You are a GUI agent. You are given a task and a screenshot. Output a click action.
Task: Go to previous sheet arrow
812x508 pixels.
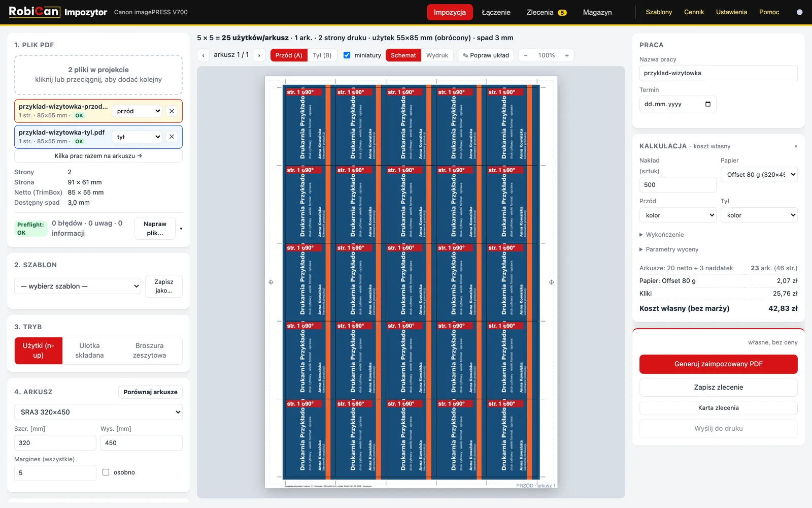pyautogui.click(x=204, y=55)
